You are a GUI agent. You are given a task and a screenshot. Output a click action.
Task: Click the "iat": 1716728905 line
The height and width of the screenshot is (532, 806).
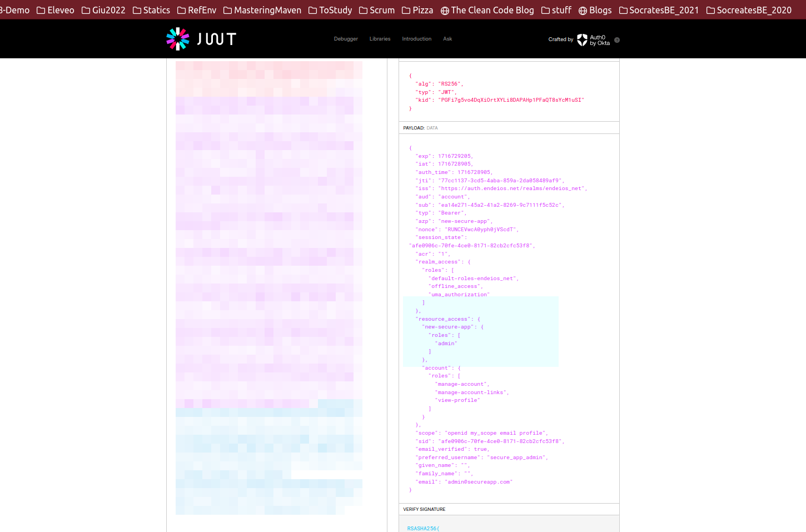coord(444,164)
